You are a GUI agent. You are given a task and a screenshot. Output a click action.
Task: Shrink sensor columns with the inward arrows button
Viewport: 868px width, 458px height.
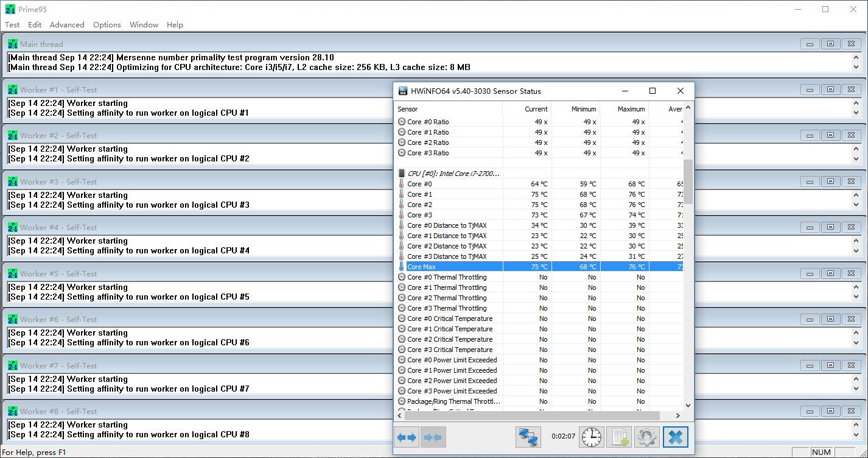(x=433, y=437)
